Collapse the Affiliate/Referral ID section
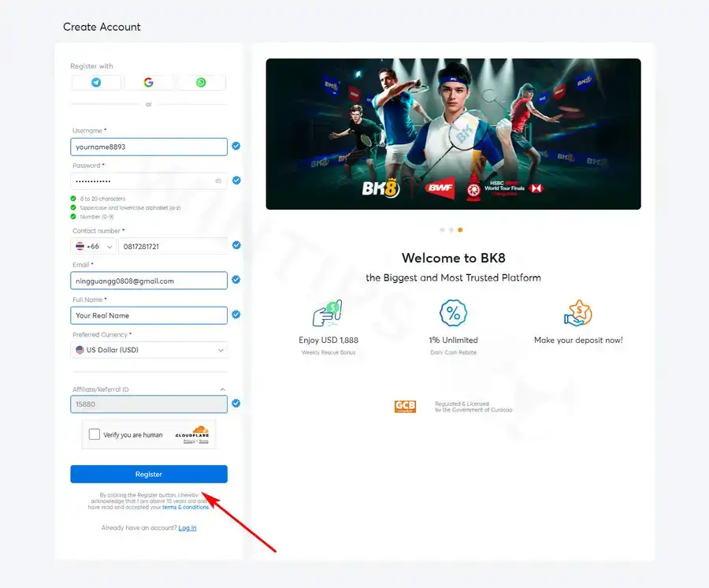The image size is (709, 588). [x=222, y=389]
